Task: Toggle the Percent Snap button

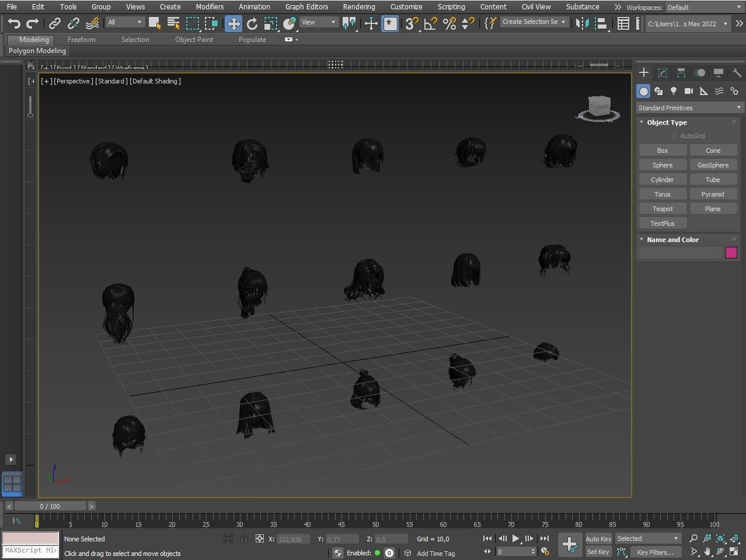Action: (x=449, y=23)
